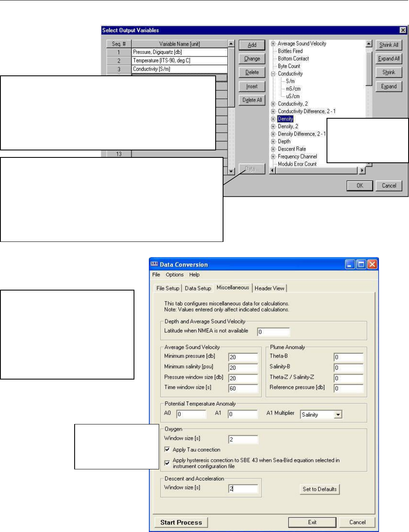Click the A0 input field
409x532 pixels.
click(191, 415)
